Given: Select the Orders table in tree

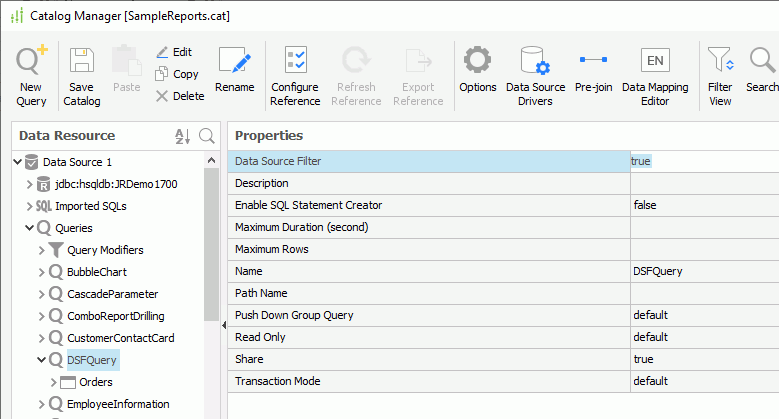Looking at the screenshot, I should coord(96,382).
